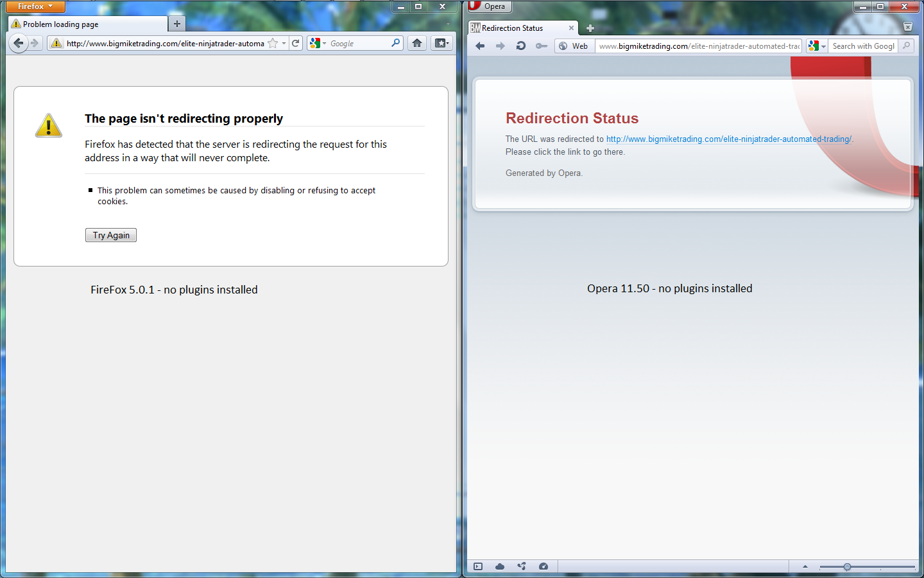Click the 'Search with Google' field in Opera
The height and width of the screenshot is (578, 924).
pos(863,46)
